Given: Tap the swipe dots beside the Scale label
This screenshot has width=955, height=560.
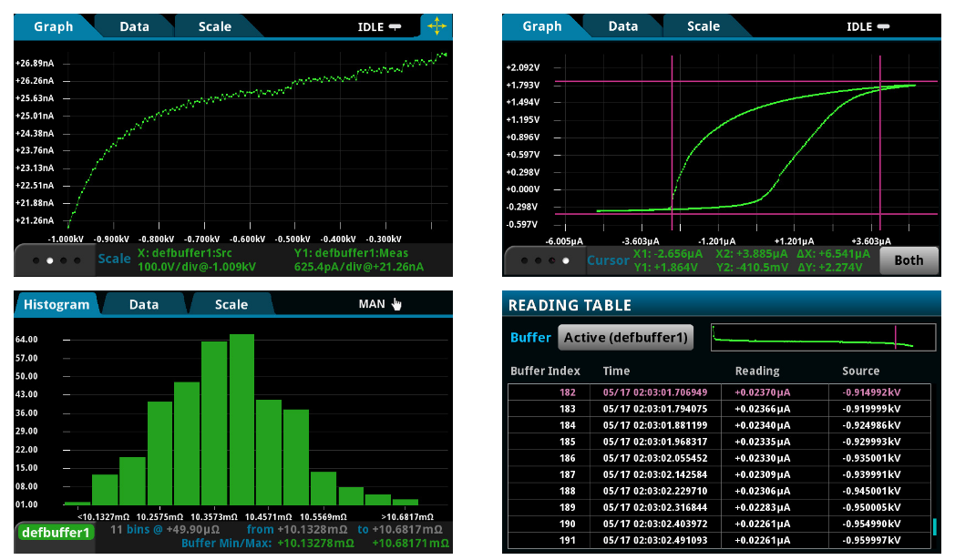Looking at the screenshot, I should coord(56,260).
